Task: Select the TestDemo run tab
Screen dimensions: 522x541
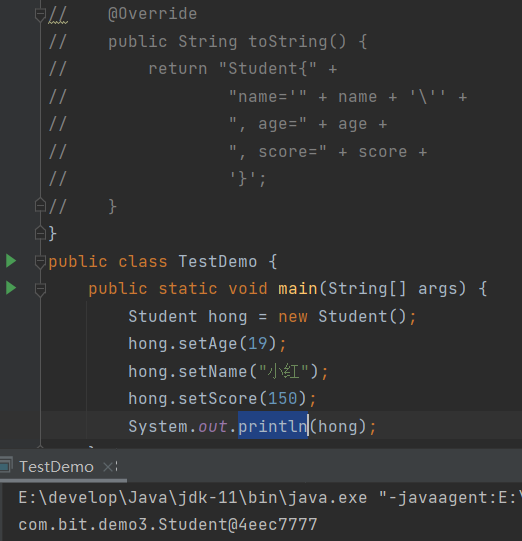Action: (x=56, y=467)
